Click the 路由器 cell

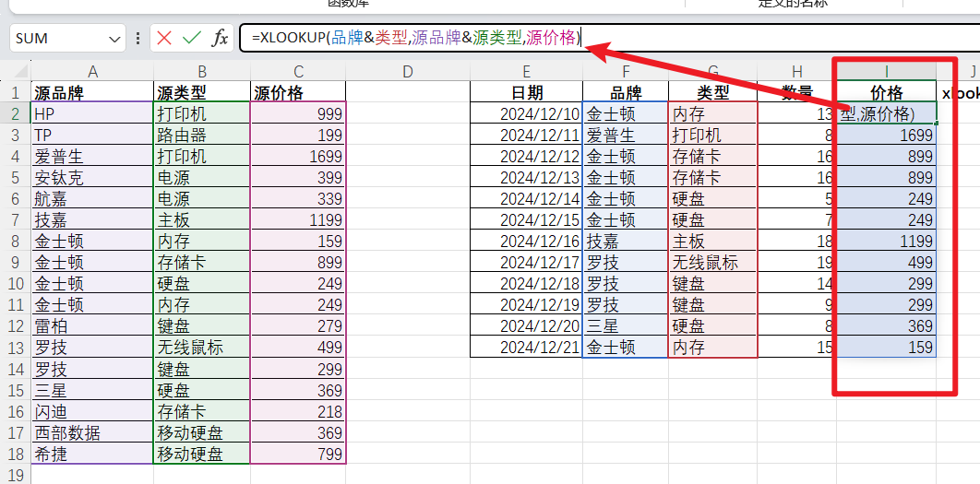[202, 135]
